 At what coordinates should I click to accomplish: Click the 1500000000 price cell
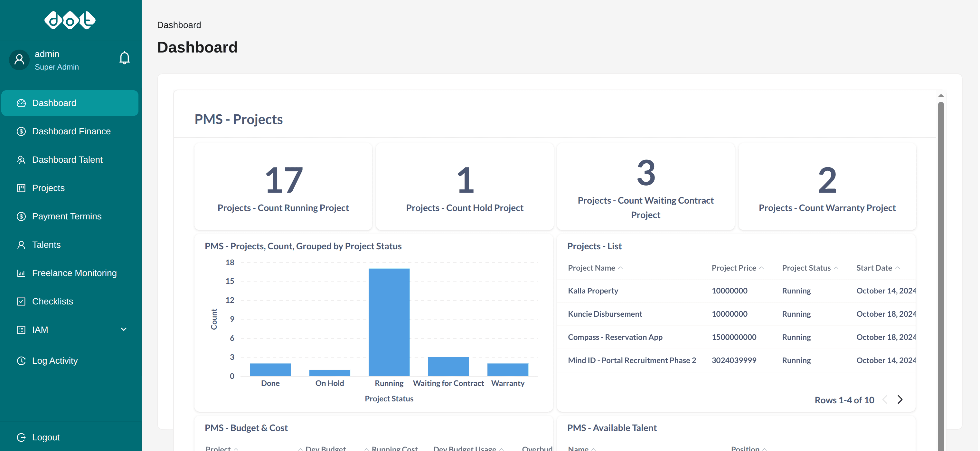(734, 337)
